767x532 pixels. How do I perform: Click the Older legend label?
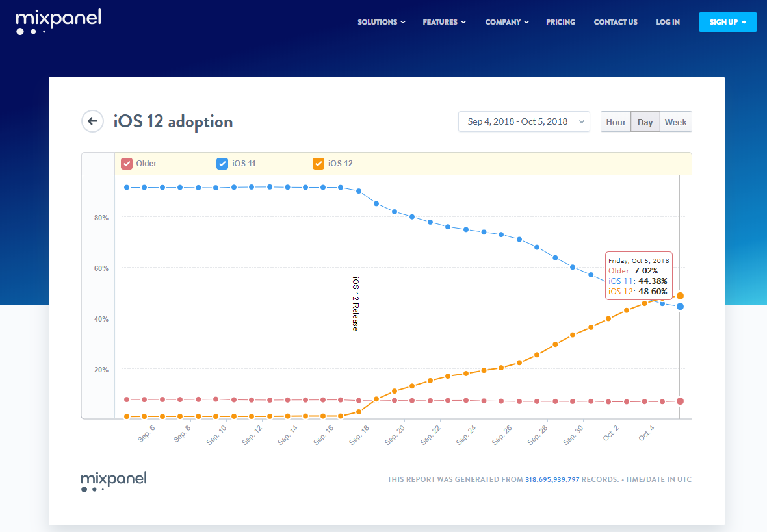coord(146,163)
